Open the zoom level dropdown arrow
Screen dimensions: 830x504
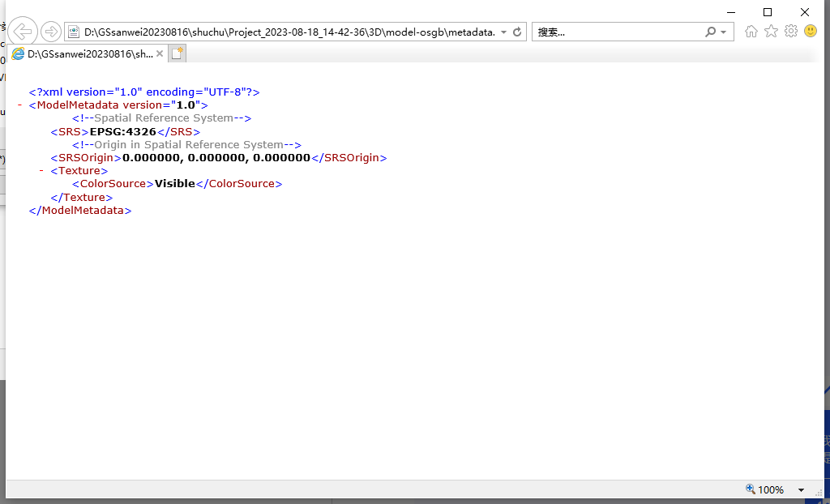pyautogui.click(x=801, y=490)
